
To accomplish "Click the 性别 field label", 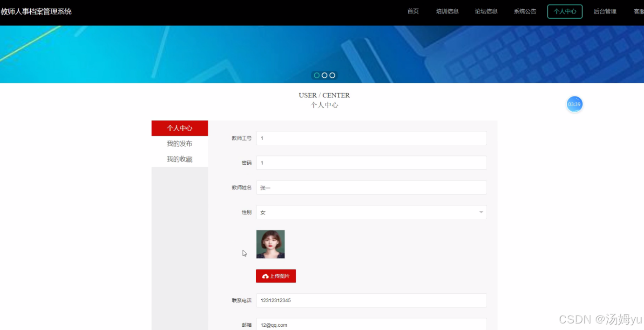I will (x=246, y=212).
